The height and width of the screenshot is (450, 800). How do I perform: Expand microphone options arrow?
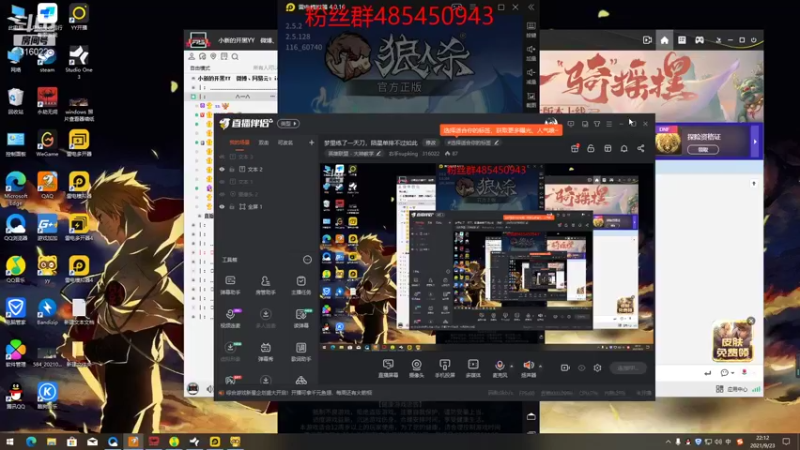[x=512, y=366]
